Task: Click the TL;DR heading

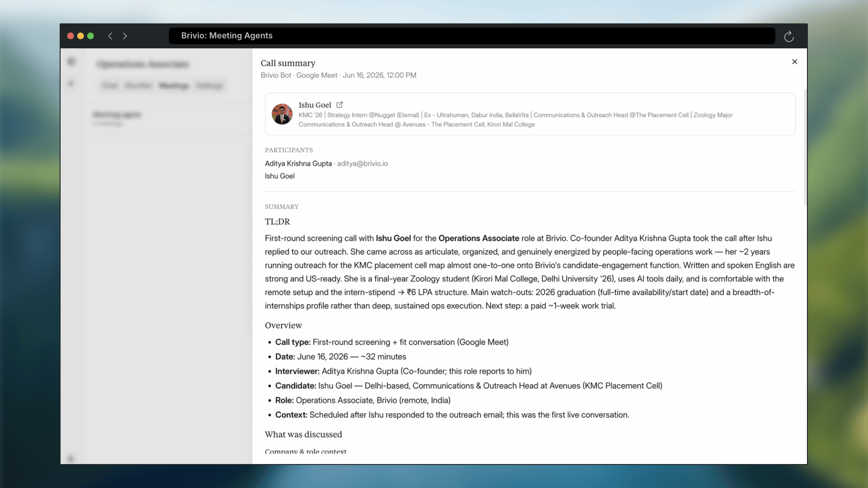Action: click(277, 222)
